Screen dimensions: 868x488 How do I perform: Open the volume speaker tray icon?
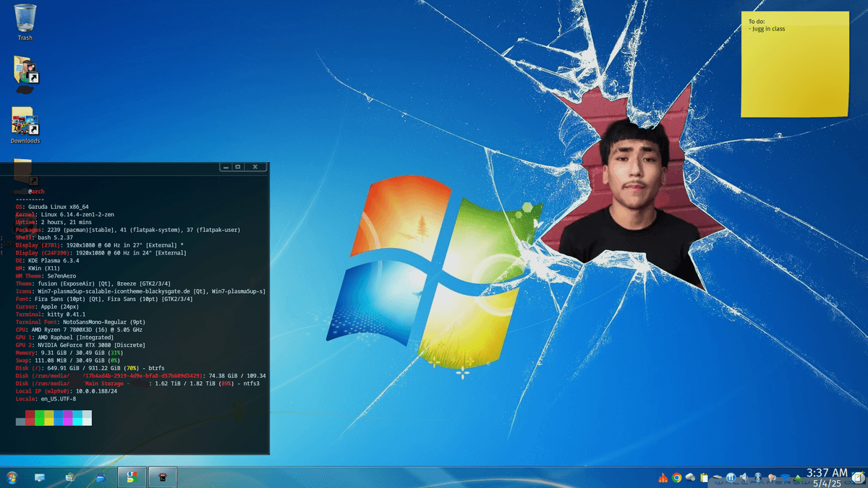tap(744, 477)
